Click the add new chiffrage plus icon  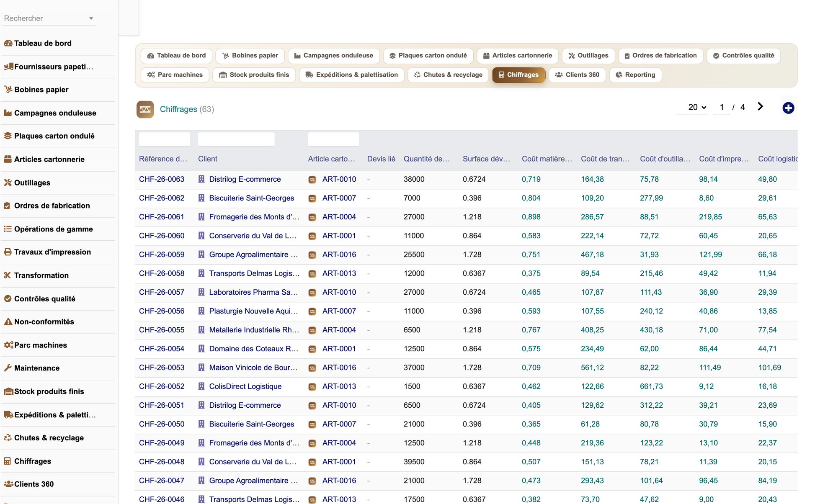point(788,108)
